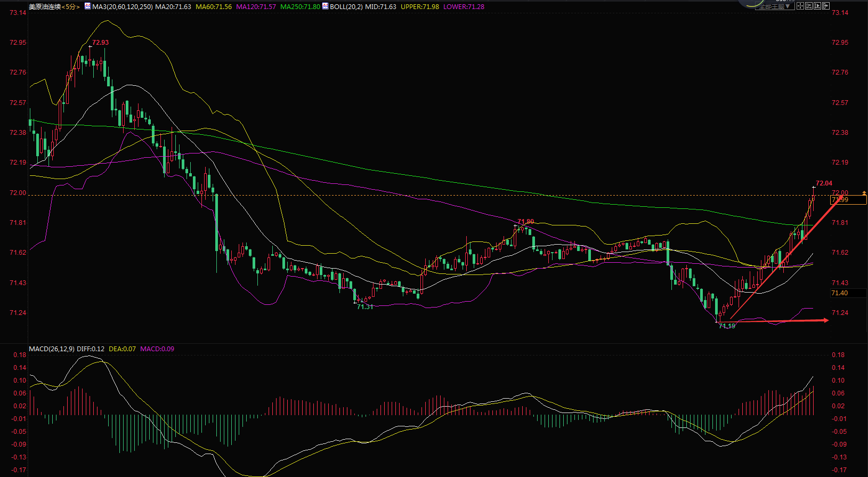Viewport: 868px width, 477px height.
Task: Click the current price tag 71.99
Action: [x=848, y=200]
